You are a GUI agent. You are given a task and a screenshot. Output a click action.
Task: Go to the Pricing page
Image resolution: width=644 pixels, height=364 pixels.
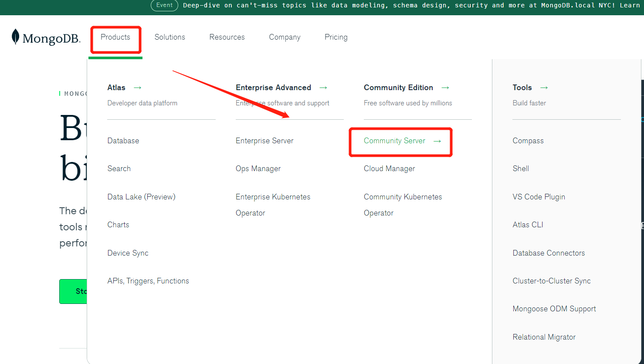(x=336, y=37)
